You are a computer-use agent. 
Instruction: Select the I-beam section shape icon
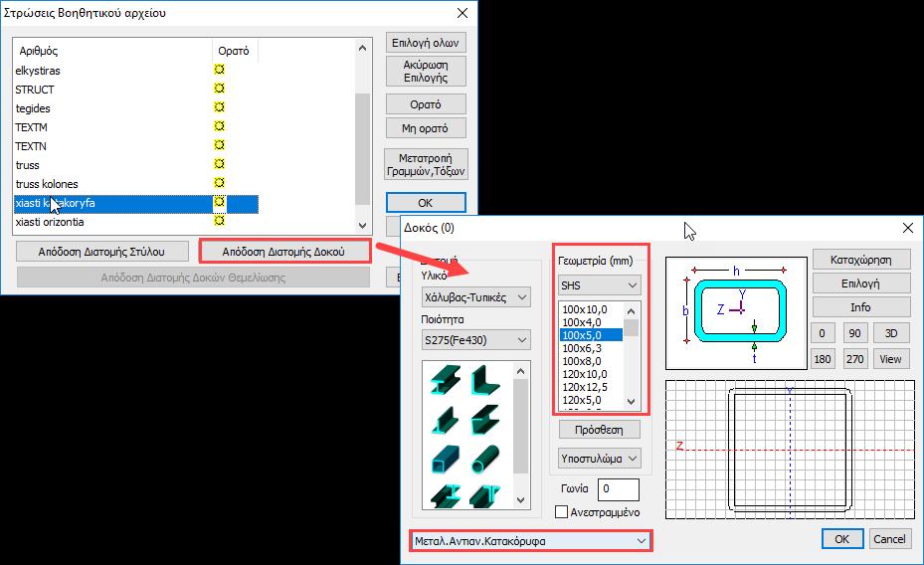tap(445, 380)
